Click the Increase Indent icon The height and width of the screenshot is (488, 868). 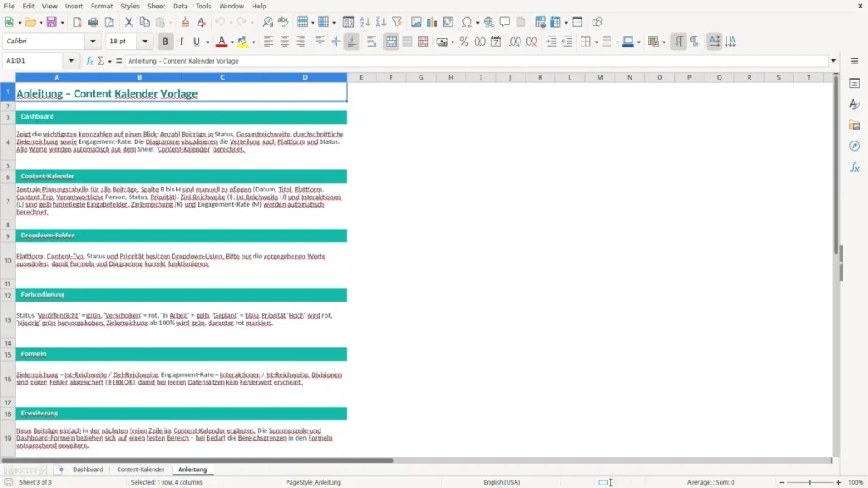click(551, 42)
